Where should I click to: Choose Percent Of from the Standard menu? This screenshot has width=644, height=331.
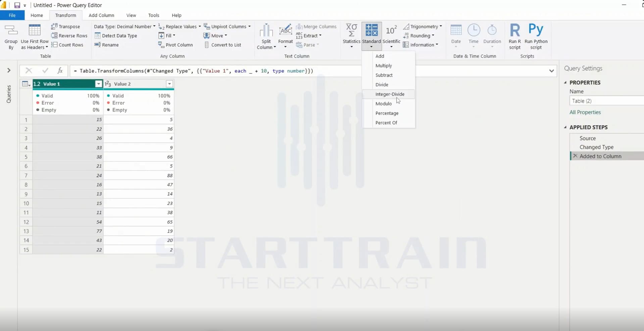(389, 123)
